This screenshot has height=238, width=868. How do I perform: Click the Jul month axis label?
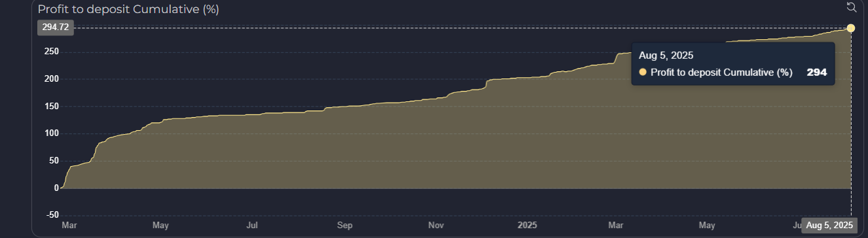252,225
